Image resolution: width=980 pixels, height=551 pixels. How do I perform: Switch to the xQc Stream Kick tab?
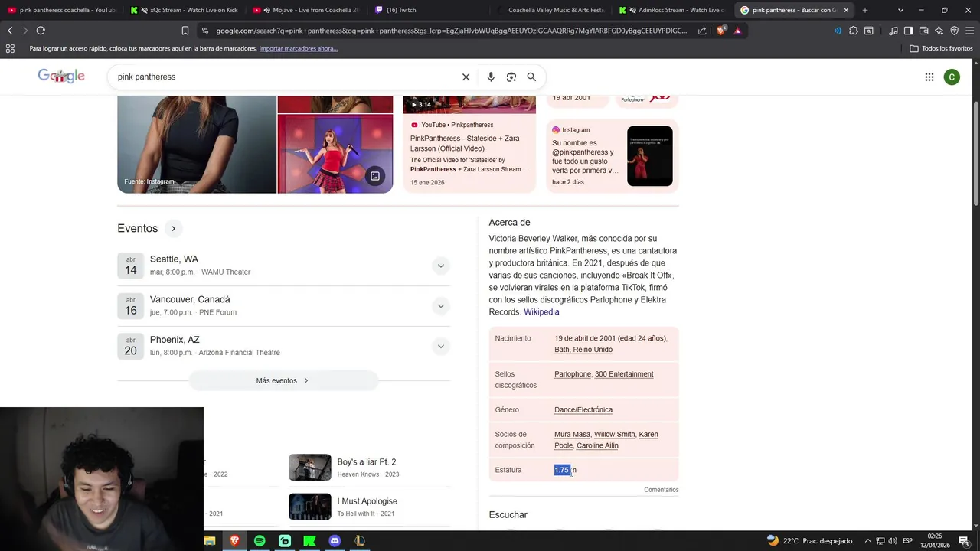184,10
